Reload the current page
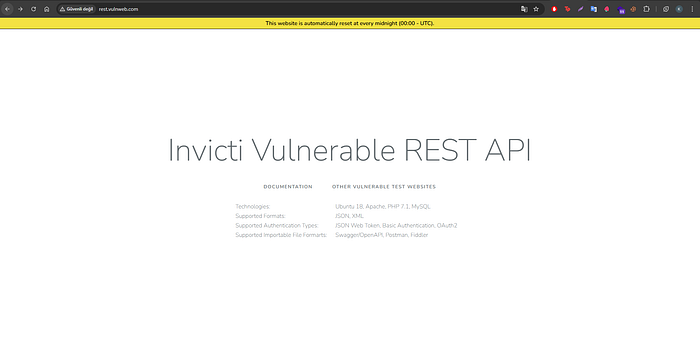This screenshot has width=700, height=362. pos(33,9)
